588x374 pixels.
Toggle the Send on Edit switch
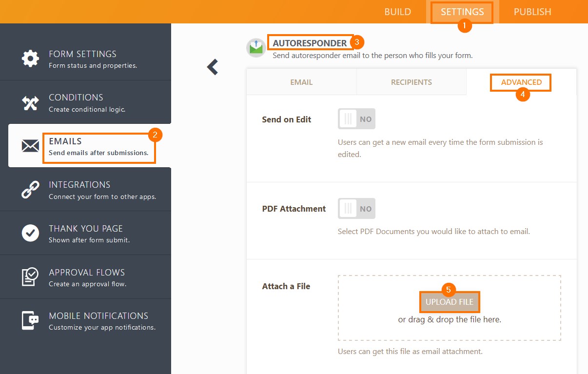(356, 119)
